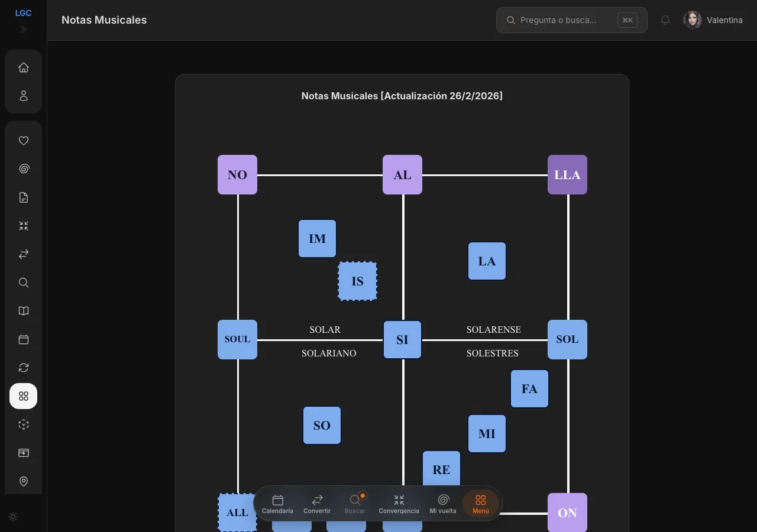The height and width of the screenshot is (532, 757).
Task: Switch to Convertir in the bottom dock
Action: (317, 504)
